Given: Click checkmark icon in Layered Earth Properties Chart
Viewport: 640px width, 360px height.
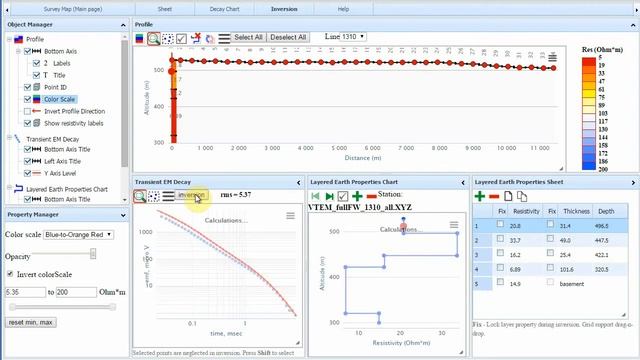Looking at the screenshot, I should [x=343, y=196].
